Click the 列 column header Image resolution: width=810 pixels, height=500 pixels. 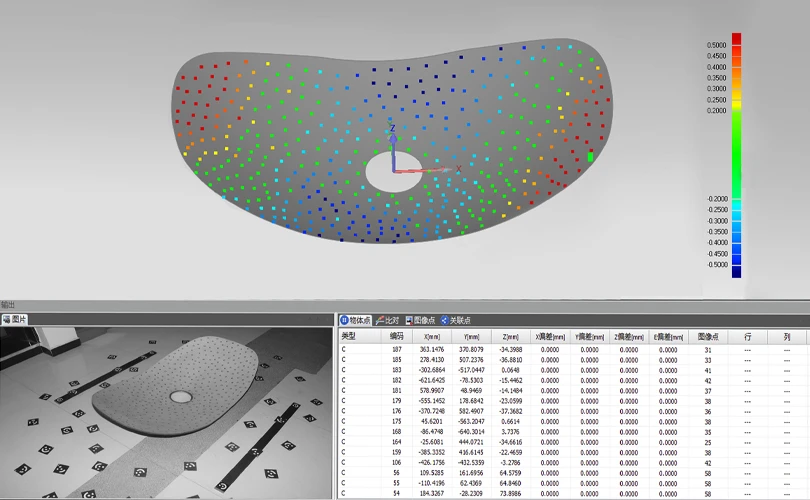[787, 336]
